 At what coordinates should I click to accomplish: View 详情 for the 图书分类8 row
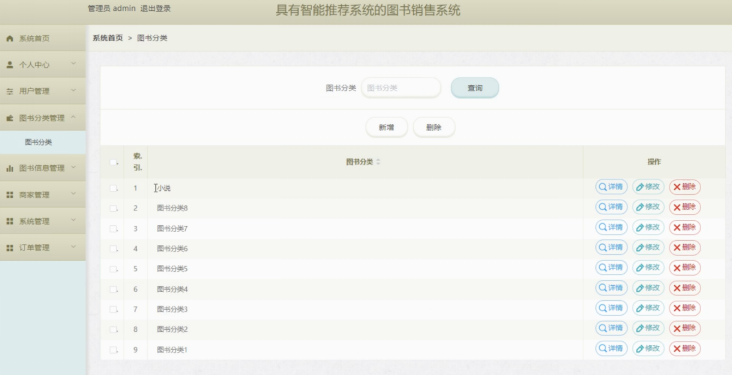(x=611, y=207)
